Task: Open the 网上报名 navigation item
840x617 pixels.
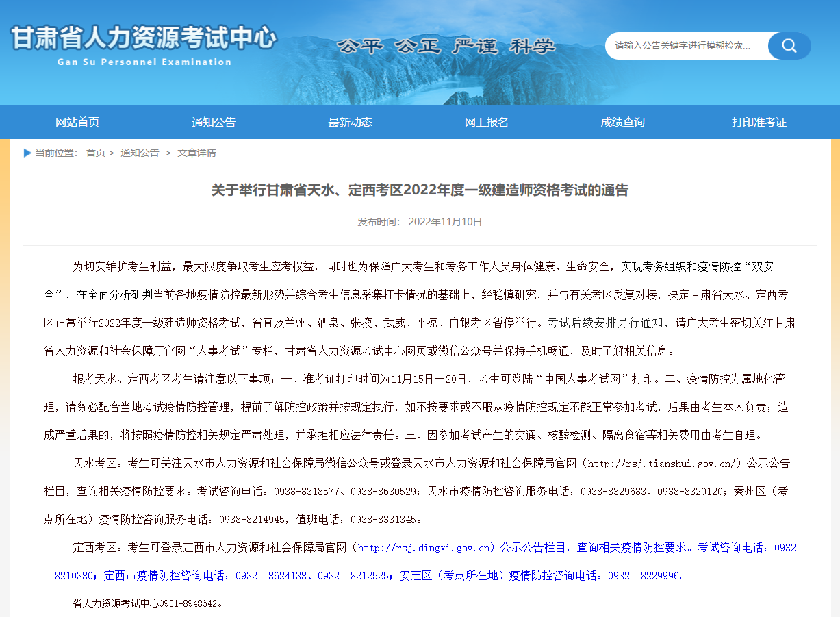Action: click(486, 122)
